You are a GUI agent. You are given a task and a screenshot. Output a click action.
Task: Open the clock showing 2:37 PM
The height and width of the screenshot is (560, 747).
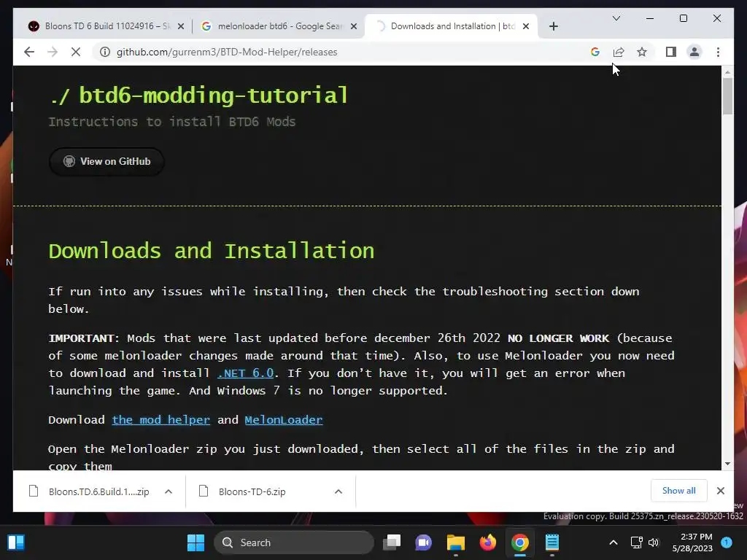point(692,542)
